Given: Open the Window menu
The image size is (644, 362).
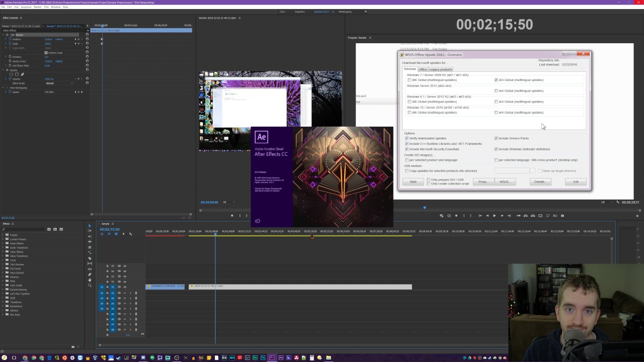Looking at the screenshot, I should coord(56,7).
